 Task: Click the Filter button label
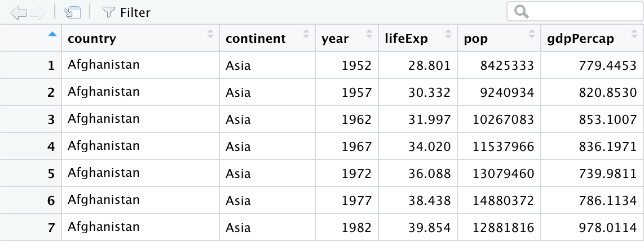(x=135, y=13)
